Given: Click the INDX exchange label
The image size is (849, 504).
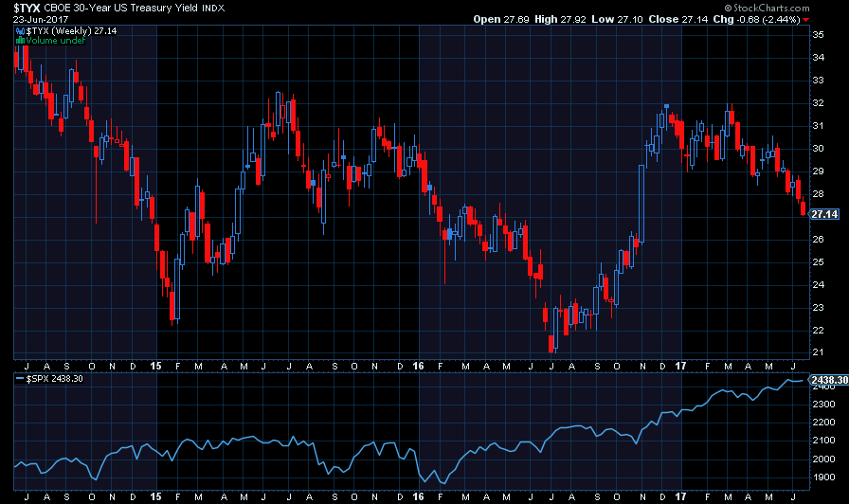Looking at the screenshot, I should pyautogui.click(x=213, y=9).
